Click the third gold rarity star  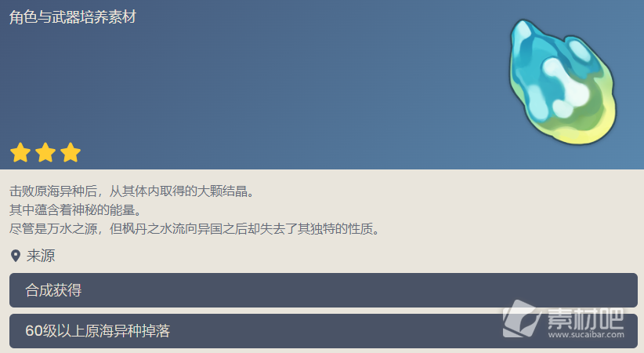tap(71, 153)
